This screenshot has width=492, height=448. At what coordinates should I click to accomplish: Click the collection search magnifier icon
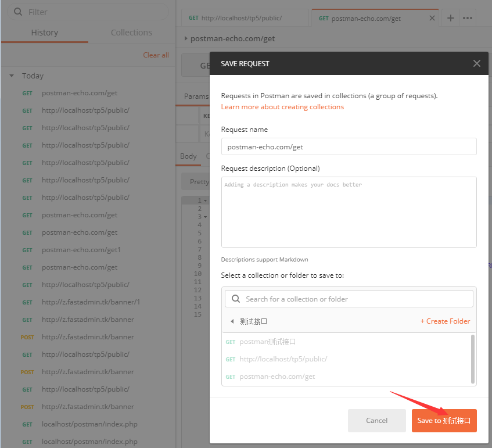tap(236, 299)
